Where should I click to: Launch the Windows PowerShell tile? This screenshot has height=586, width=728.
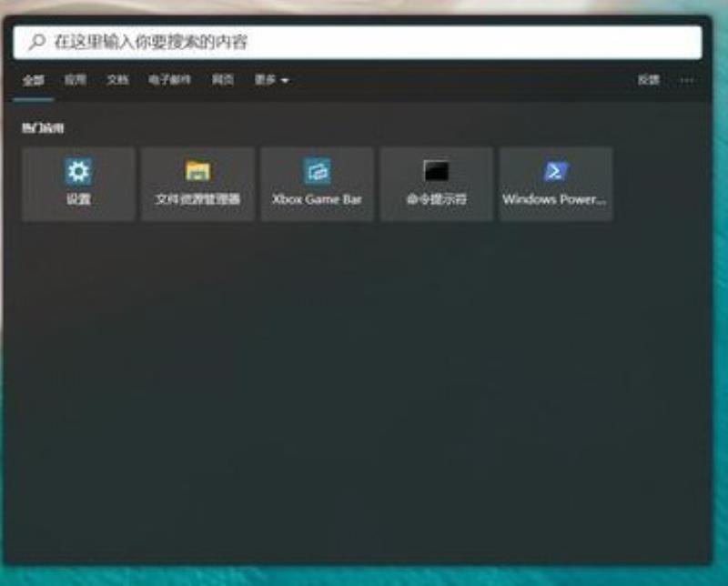[x=556, y=184]
